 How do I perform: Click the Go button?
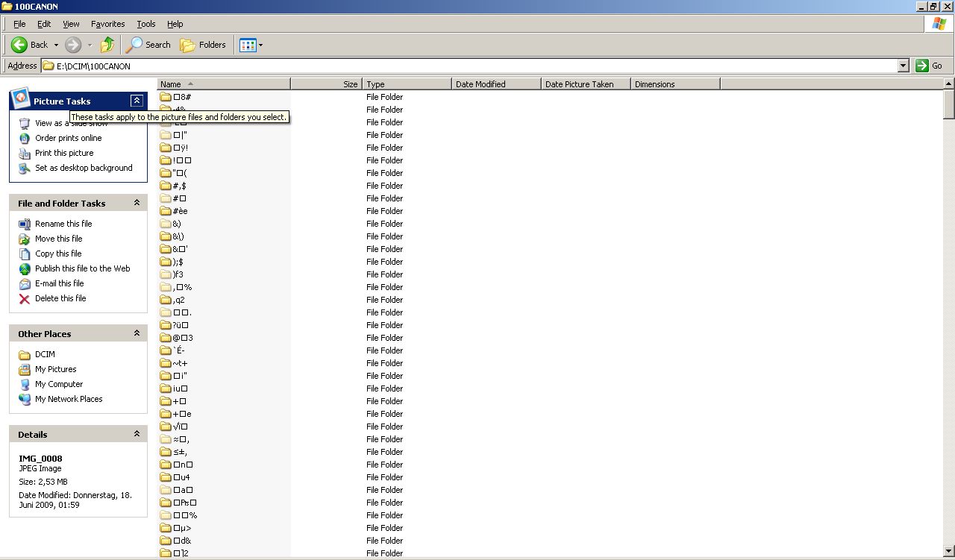[x=930, y=66]
